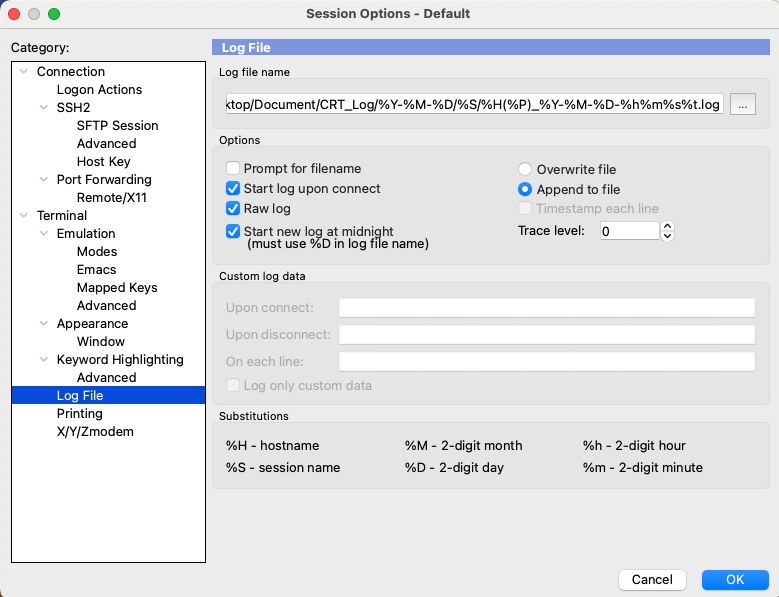
Task: Cancel the session options dialog
Action: pos(652,580)
